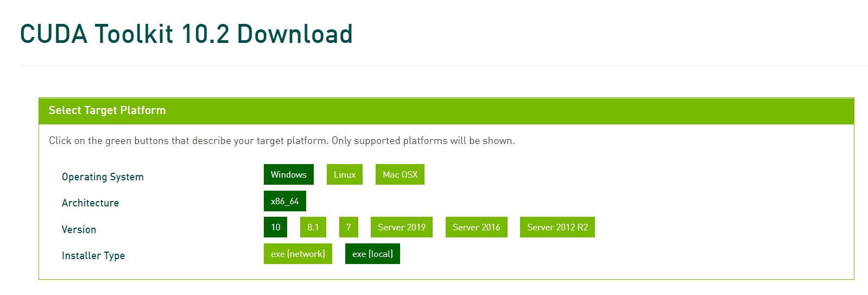Image resolution: width=868 pixels, height=295 pixels.
Task: Select Server 2016 version
Action: coord(477,227)
